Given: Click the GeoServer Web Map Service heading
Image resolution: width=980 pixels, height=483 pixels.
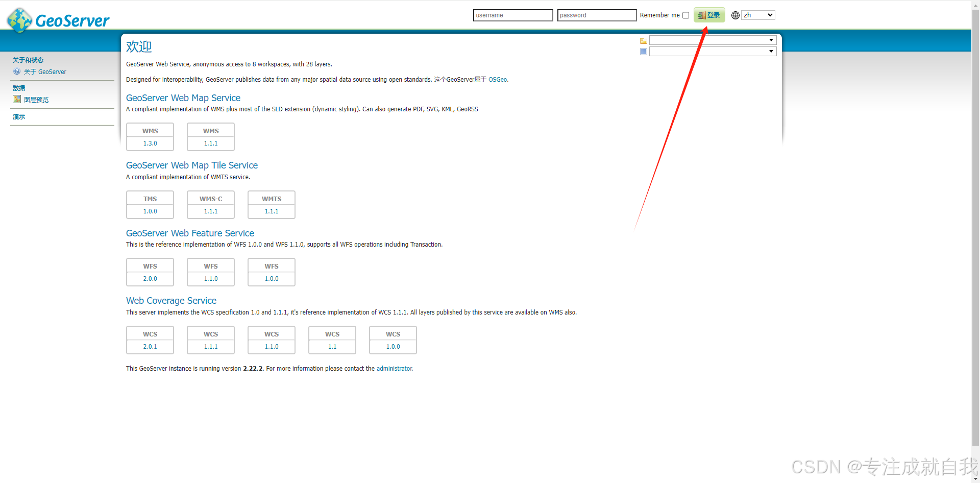Looking at the screenshot, I should (183, 98).
